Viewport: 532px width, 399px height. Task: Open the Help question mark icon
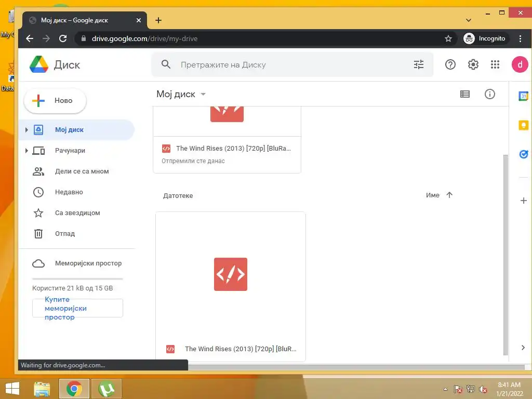pos(450,64)
